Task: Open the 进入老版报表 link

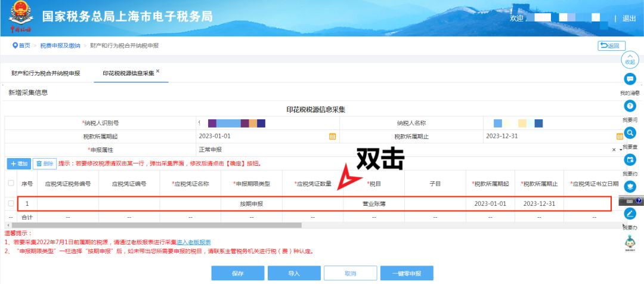Action: coord(193,242)
